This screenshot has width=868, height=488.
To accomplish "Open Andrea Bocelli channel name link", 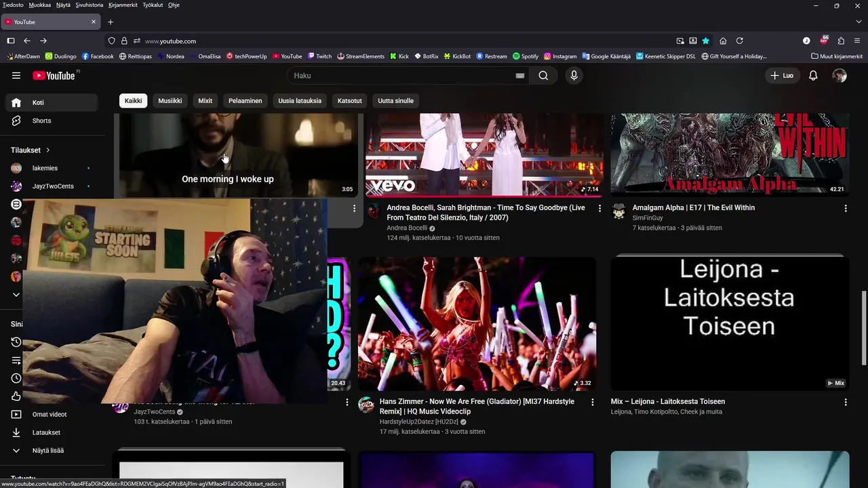I will [x=407, y=228].
